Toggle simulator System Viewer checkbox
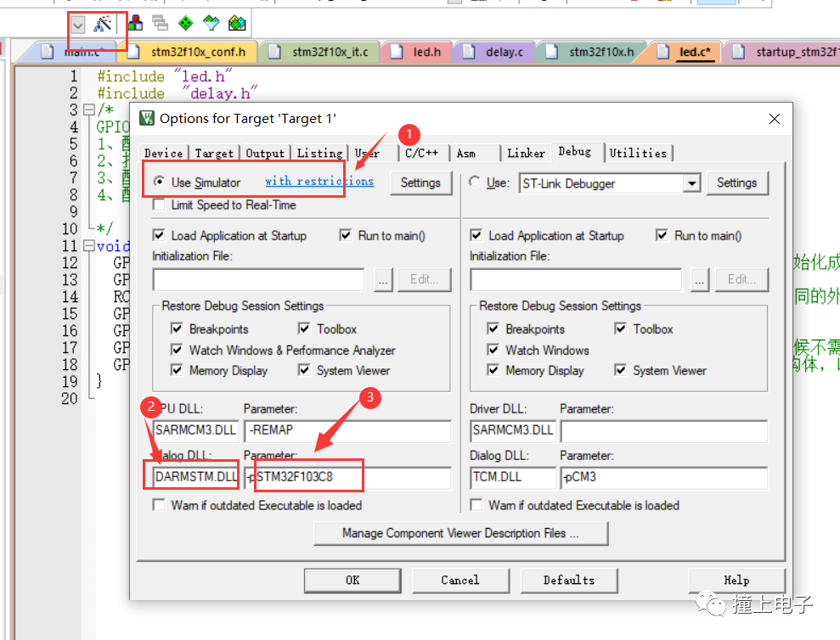 (x=304, y=370)
